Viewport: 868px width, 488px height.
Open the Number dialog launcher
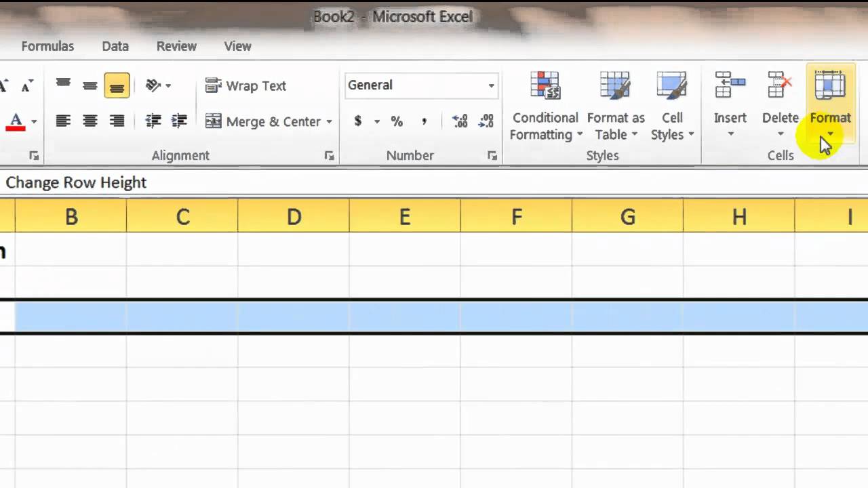coord(492,156)
